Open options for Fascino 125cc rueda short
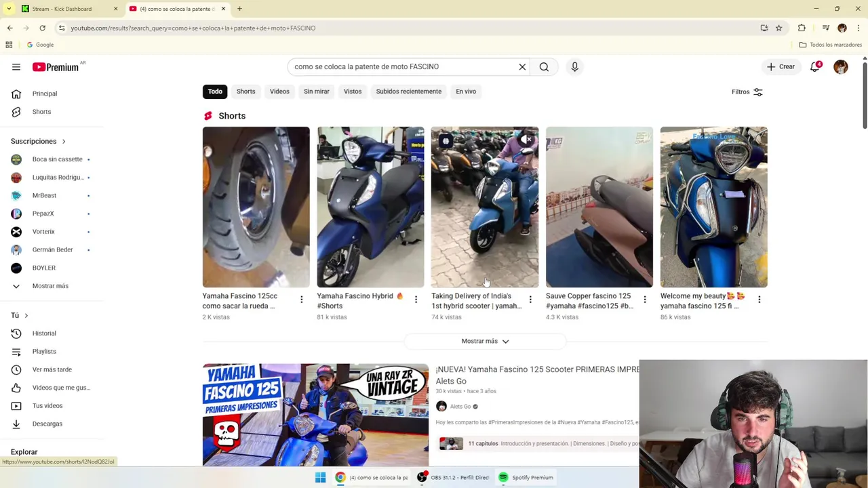This screenshot has width=868, height=488. (302, 300)
